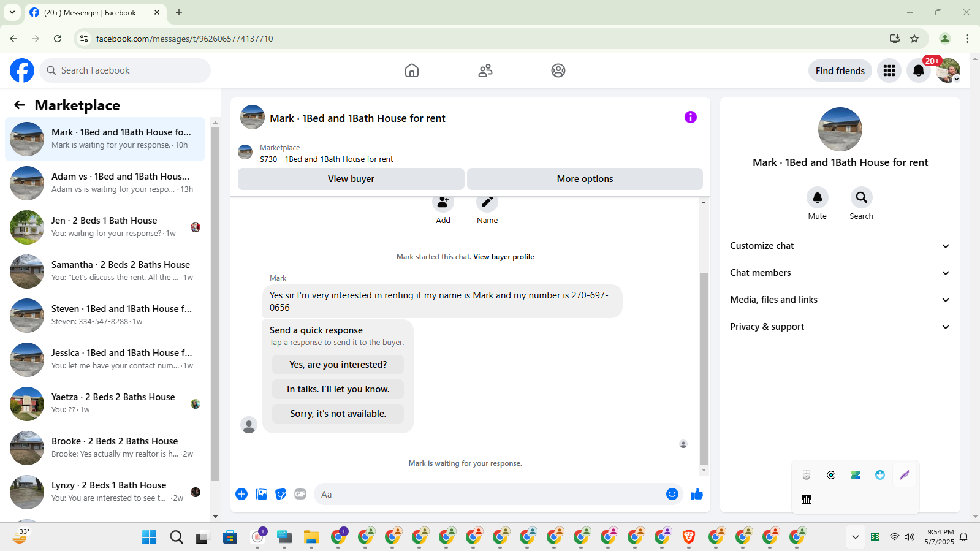980x551 pixels.
Task: Expand the Customize chat section
Action: tap(840, 246)
